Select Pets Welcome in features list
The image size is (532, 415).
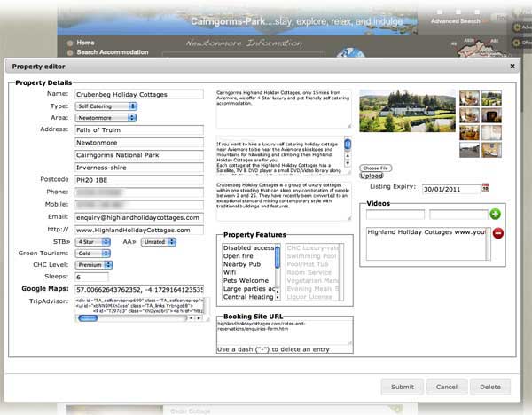tap(246, 280)
